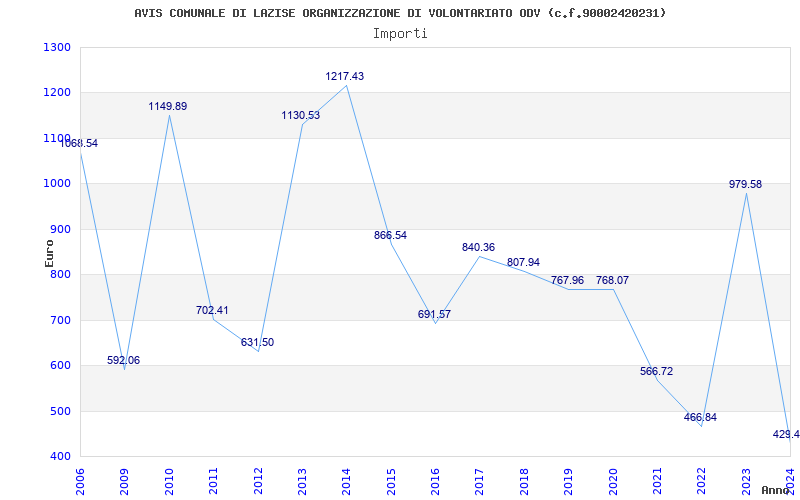This screenshot has width=800, height=500.
Task: Select the 2009 x-axis year label
Action: coord(125,481)
